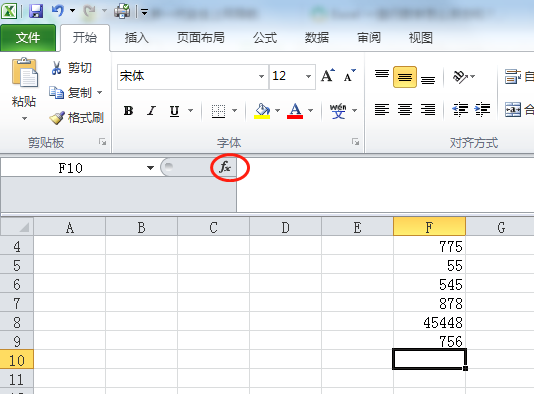Apply cell borders icon

coord(218,111)
